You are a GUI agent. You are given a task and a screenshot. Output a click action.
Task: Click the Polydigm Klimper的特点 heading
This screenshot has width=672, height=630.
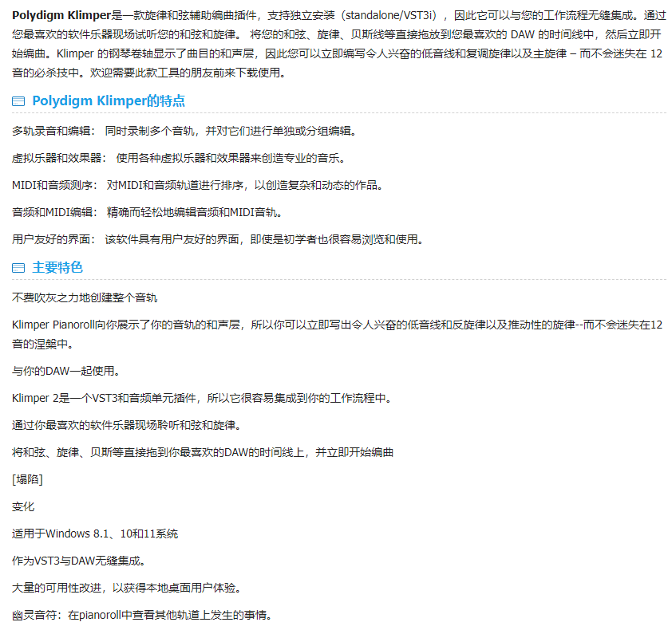[109, 100]
